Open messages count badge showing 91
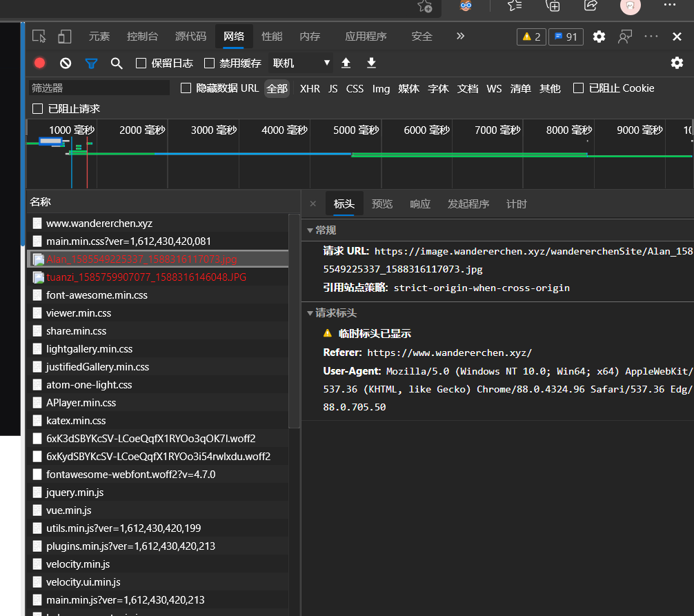This screenshot has height=616, width=694. click(566, 37)
